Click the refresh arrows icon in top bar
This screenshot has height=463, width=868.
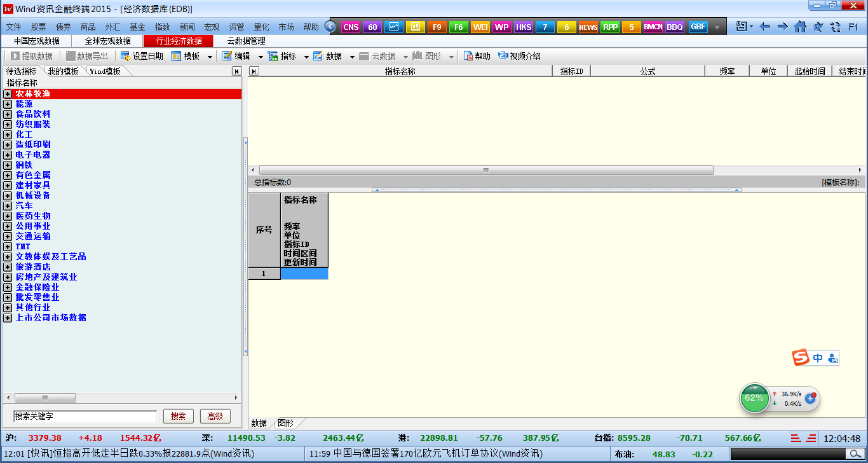[x=835, y=27]
